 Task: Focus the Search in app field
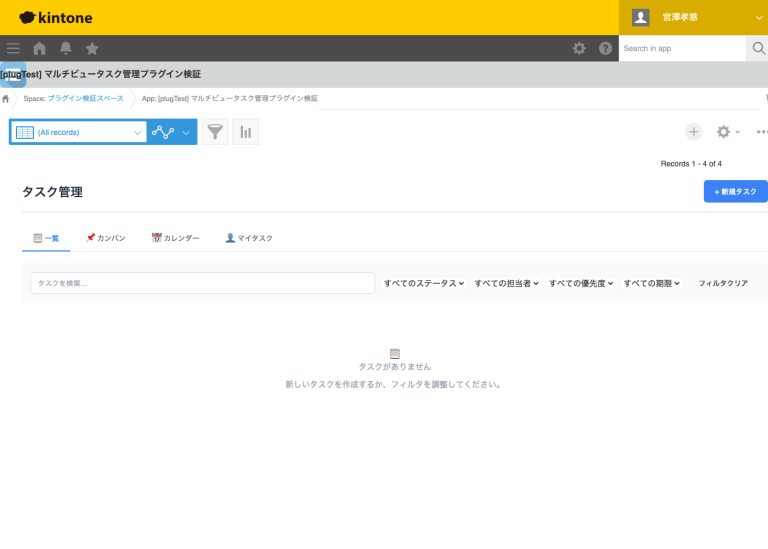click(682, 48)
